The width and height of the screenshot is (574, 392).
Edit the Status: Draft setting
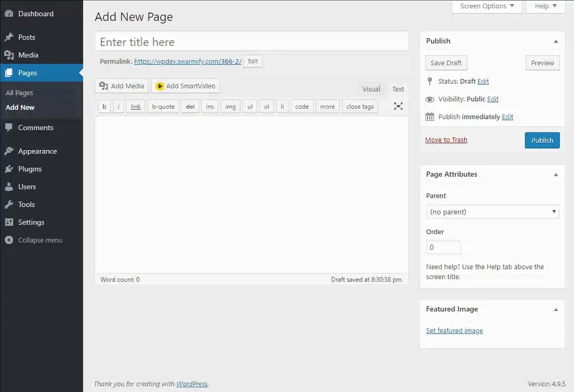pyautogui.click(x=483, y=81)
